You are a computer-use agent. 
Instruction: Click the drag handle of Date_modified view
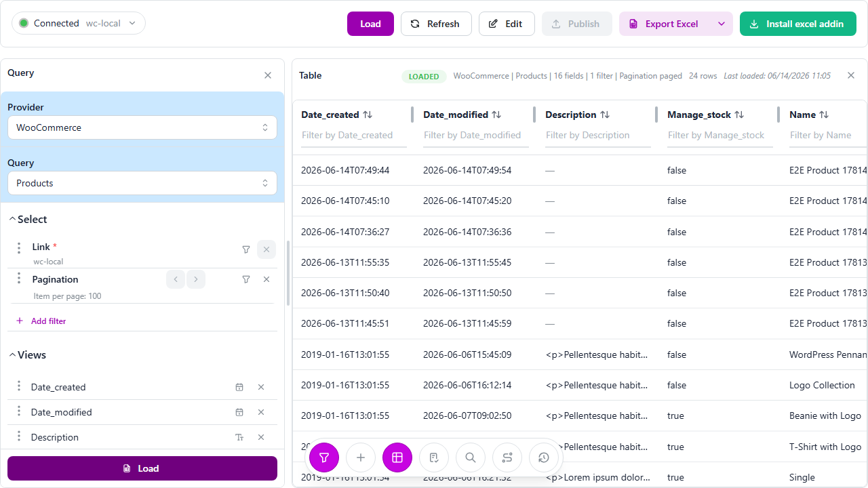pyautogui.click(x=19, y=411)
